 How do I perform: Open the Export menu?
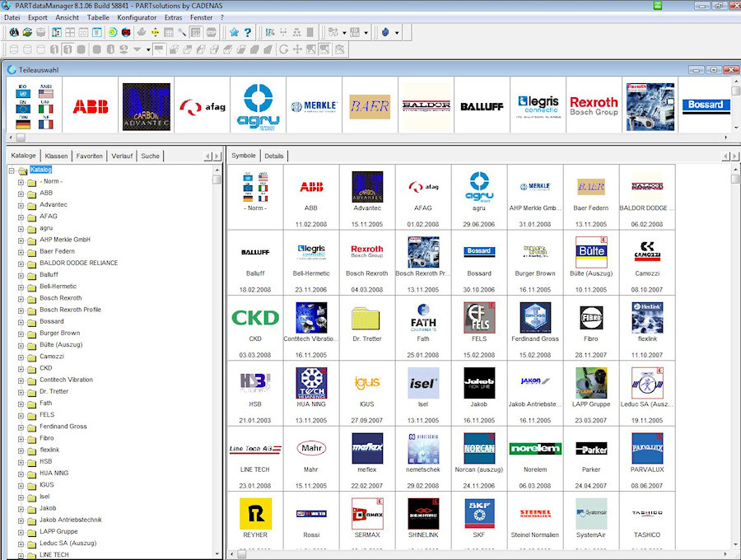coord(38,17)
